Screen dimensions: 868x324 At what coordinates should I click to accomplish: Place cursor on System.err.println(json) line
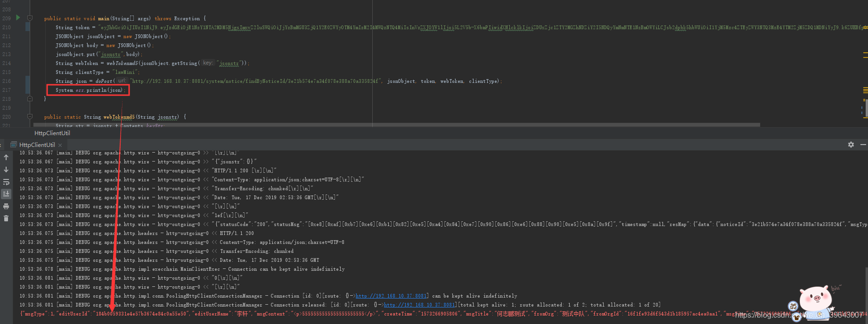[x=90, y=90]
